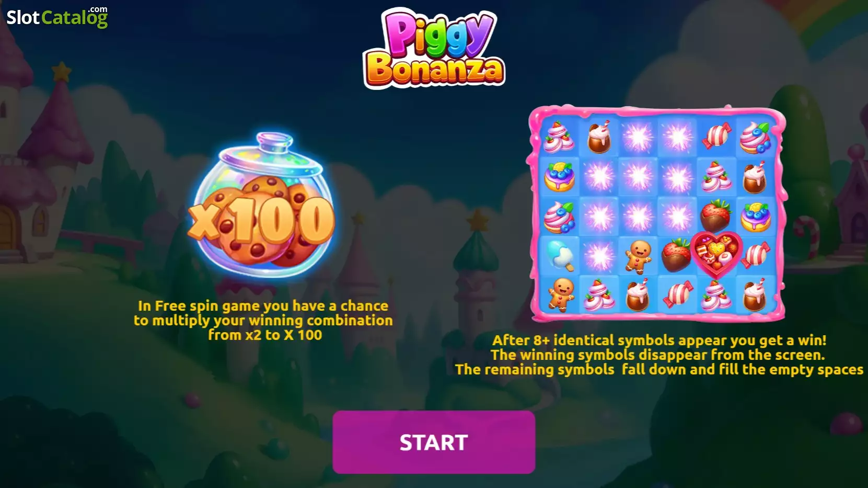Click the Piggy Bonanza game logo
This screenshot has width=868, height=488.
pyautogui.click(x=434, y=48)
